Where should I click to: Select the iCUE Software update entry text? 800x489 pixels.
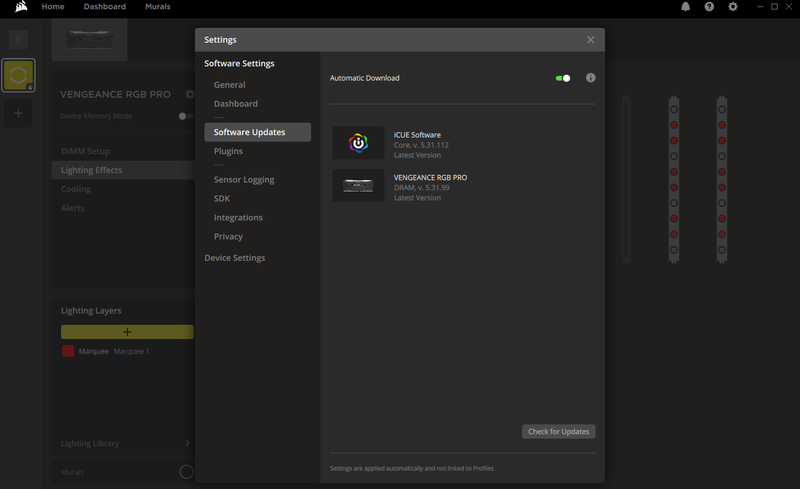(x=417, y=135)
